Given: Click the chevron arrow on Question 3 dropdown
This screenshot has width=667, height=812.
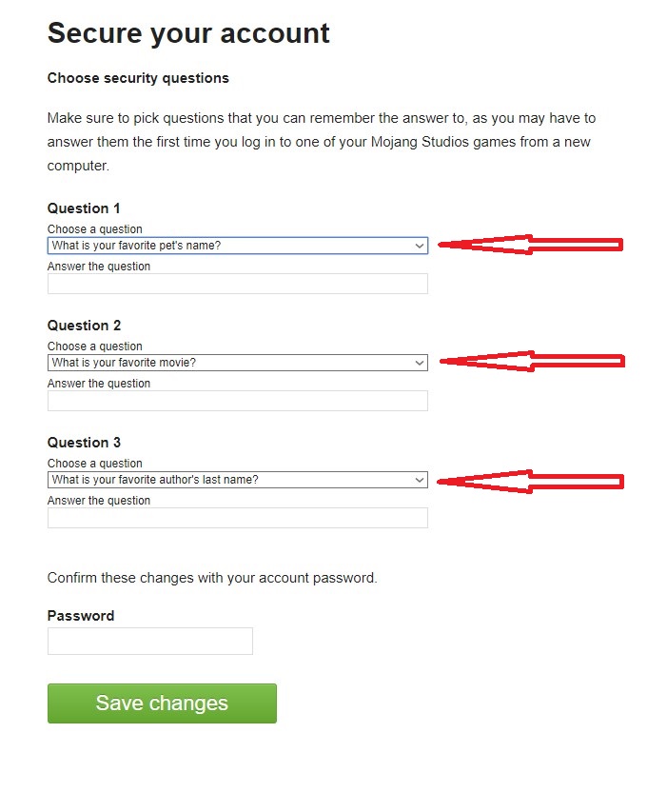Looking at the screenshot, I should [x=420, y=480].
